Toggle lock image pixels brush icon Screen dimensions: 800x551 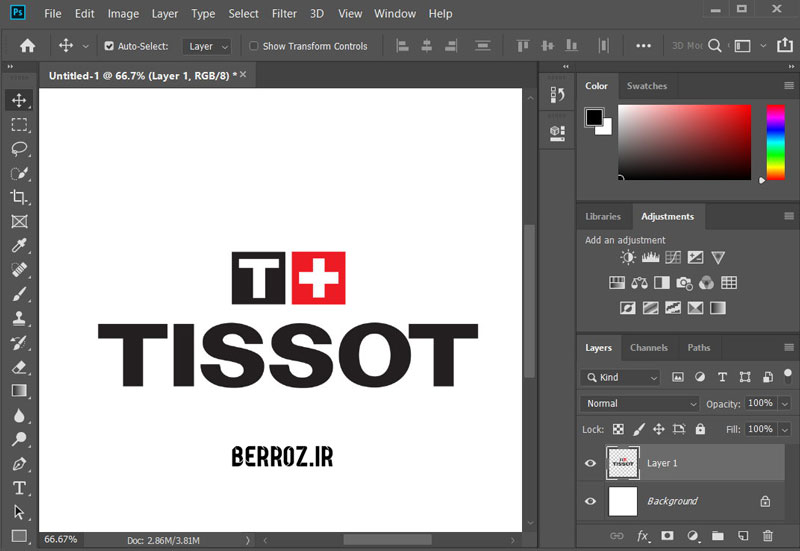[639, 429]
